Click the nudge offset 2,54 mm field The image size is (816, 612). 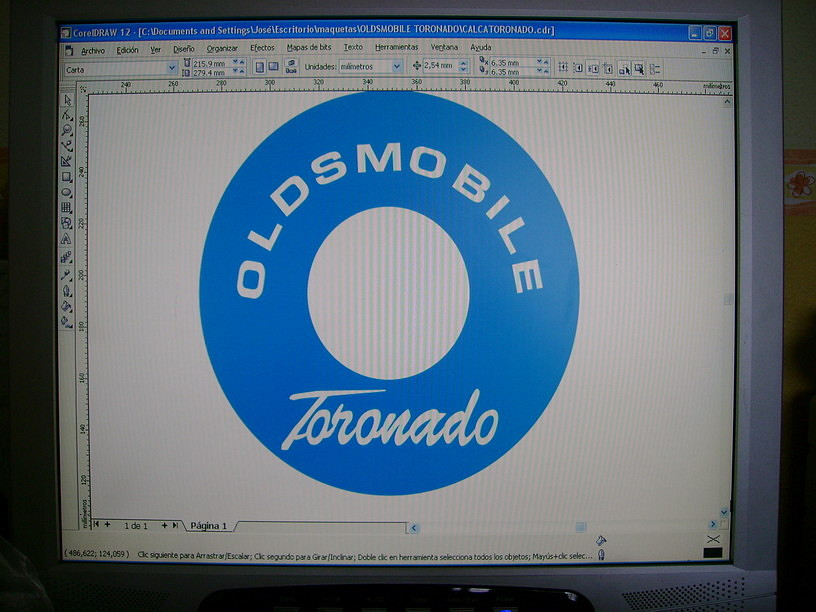pyautogui.click(x=441, y=66)
